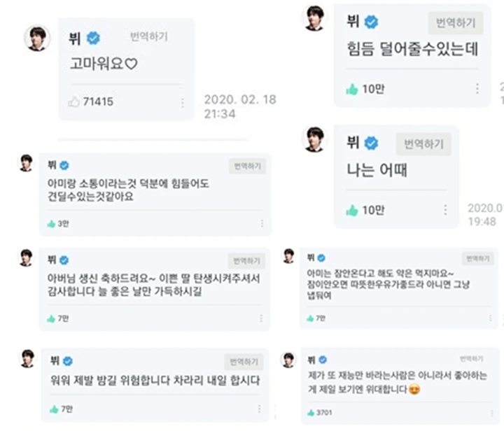Open three-dot menu on 힘듬 덜어줄수있는데 comment
Viewport: 504px width, 431px height.
[x=477, y=89]
